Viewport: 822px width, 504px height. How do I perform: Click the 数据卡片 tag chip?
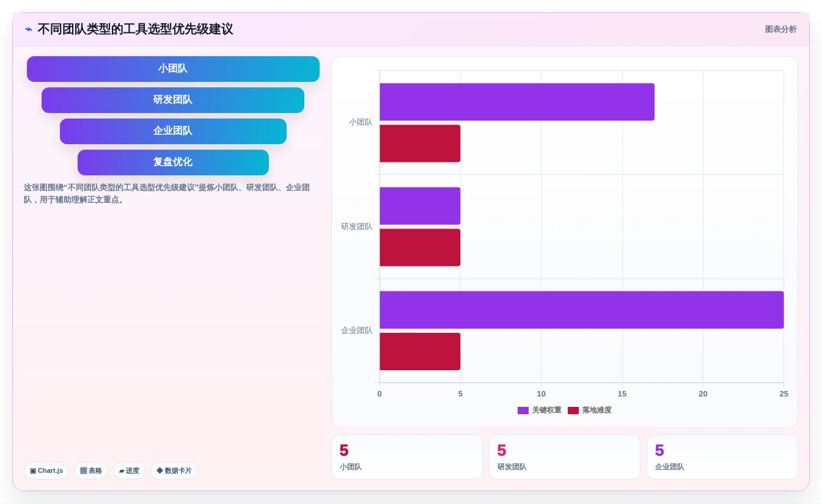174,470
